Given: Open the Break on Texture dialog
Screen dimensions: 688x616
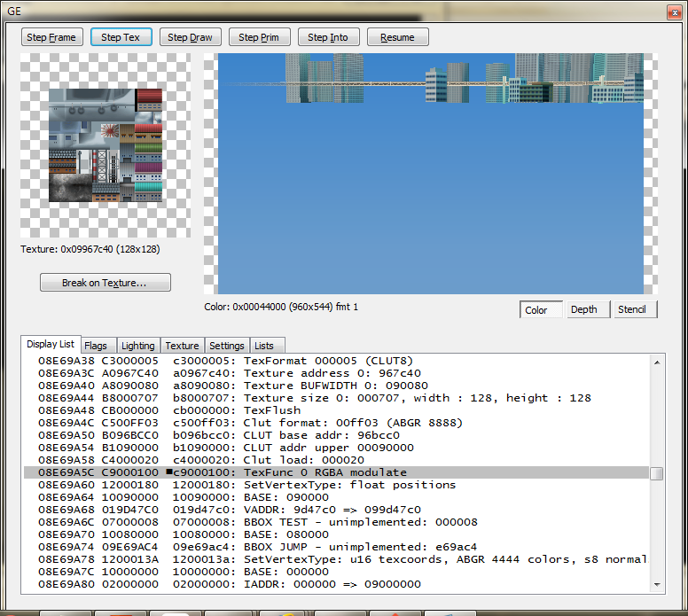Looking at the screenshot, I should coord(105,283).
